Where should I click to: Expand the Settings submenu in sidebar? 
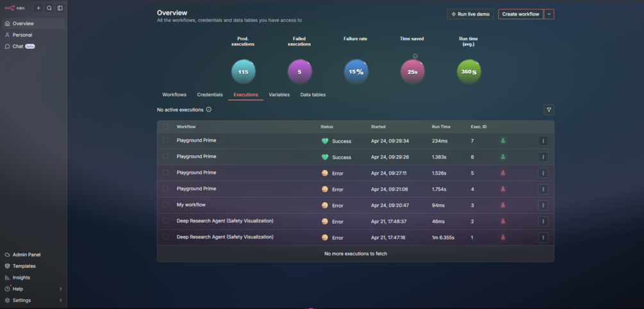coord(61,301)
